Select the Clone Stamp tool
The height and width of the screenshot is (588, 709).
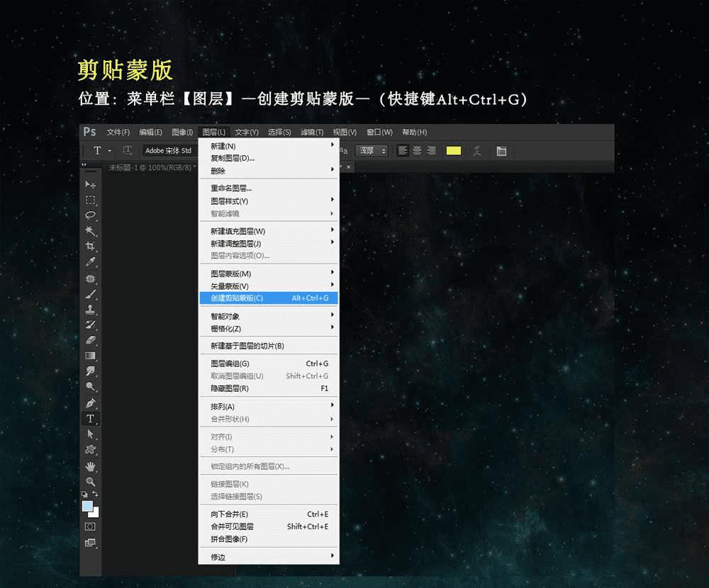[x=91, y=310]
